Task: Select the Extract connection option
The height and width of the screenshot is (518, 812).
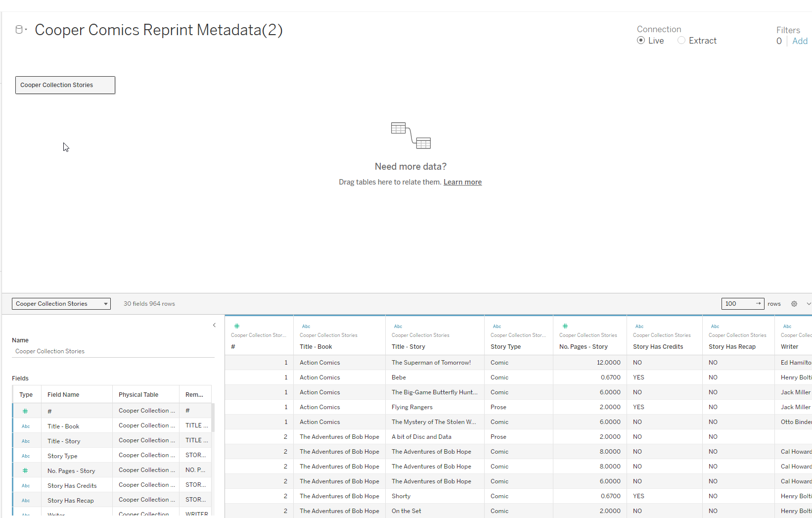Action: (x=681, y=41)
